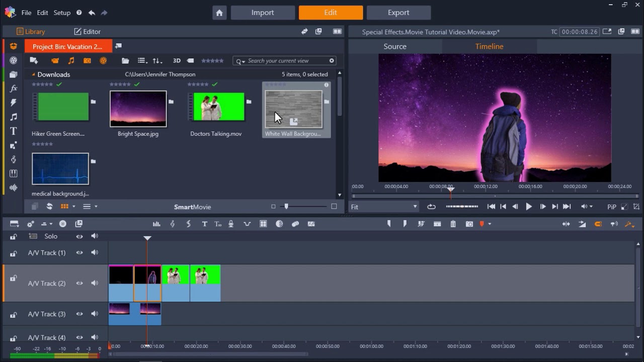Mute A/V Track (2) audio
Viewport: 644px width, 362px height.
point(95,284)
